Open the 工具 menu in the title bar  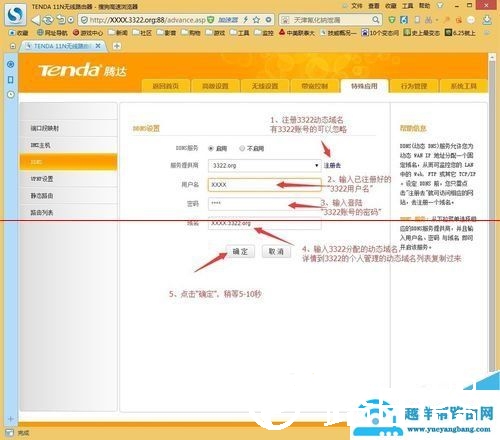(x=407, y=6)
